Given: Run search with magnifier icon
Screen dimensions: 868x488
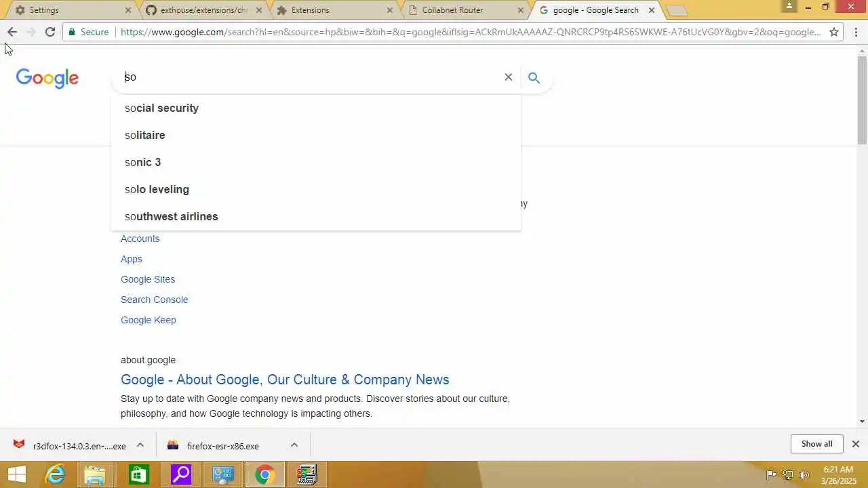Looking at the screenshot, I should [x=534, y=78].
